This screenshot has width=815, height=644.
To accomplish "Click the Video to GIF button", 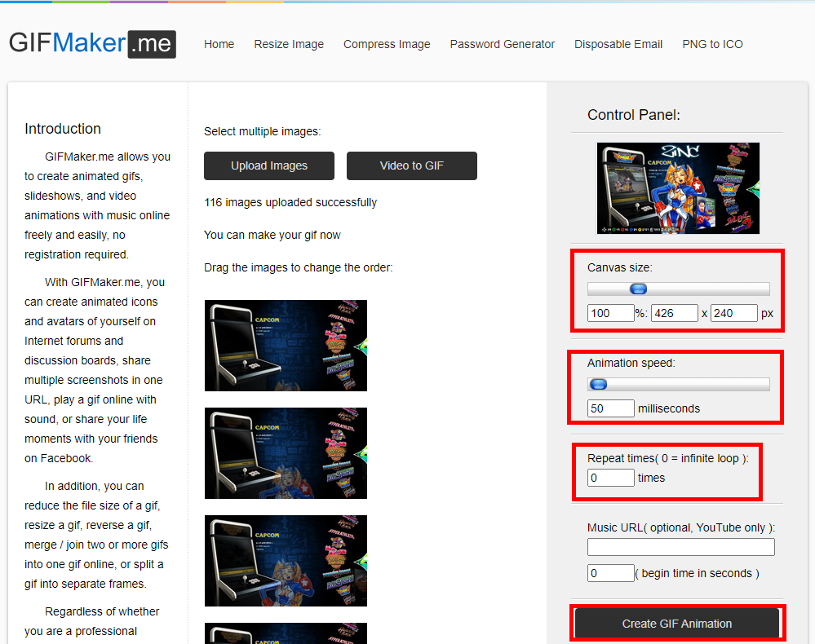I will [x=412, y=165].
